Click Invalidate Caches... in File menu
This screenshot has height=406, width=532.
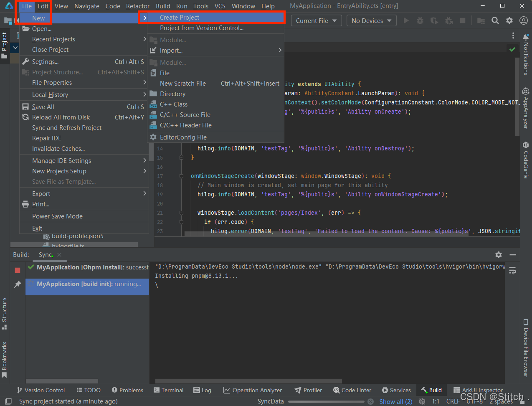[58, 149]
